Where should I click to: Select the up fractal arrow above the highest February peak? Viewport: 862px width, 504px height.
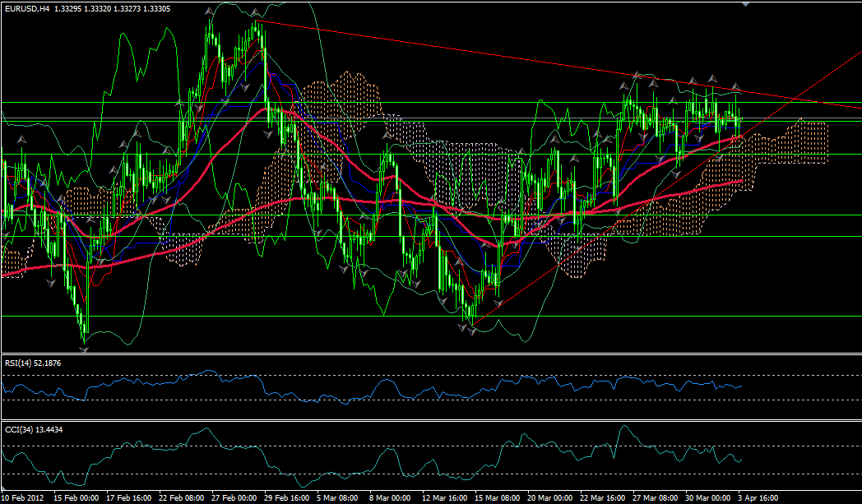[x=256, y=13]
